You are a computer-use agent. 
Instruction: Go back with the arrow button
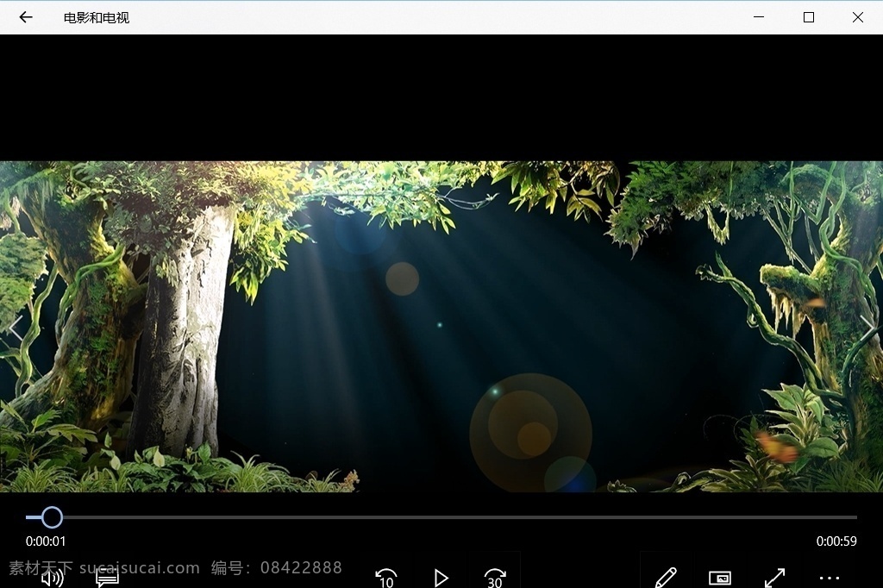[26, 17]
